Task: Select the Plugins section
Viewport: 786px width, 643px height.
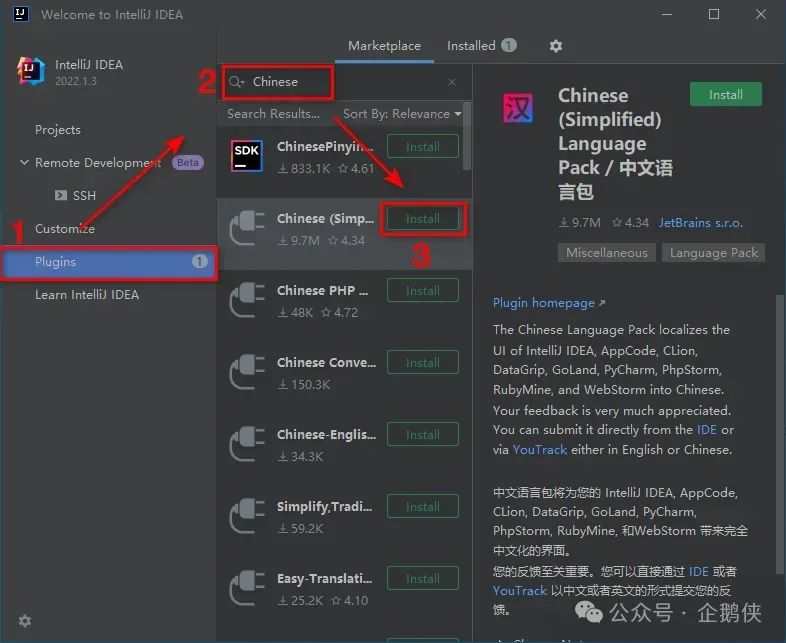Action: pos(109,262)
